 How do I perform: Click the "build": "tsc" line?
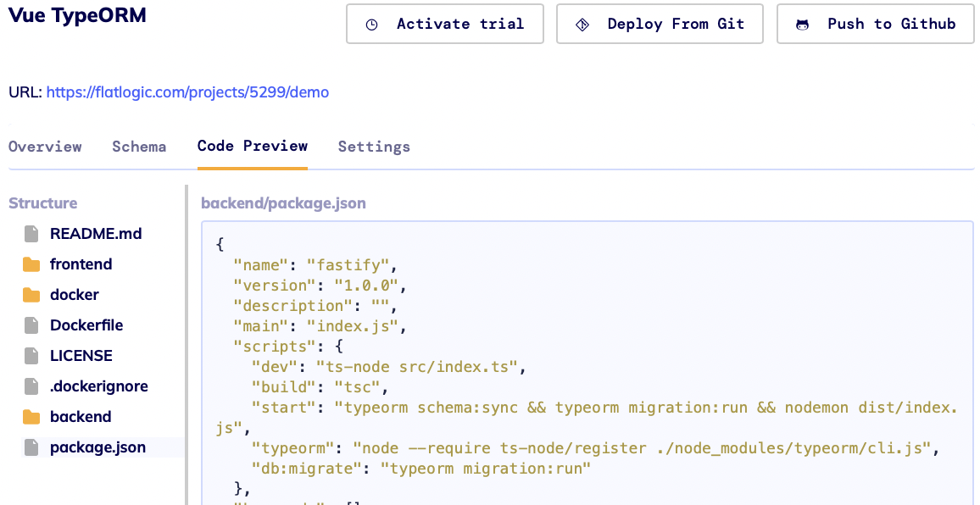coord(320,387)
